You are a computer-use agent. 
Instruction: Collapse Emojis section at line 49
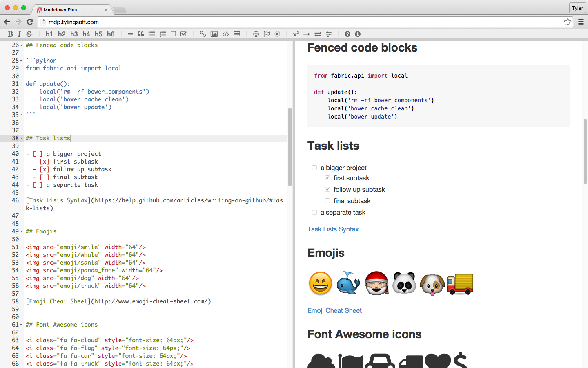(22, 231)
